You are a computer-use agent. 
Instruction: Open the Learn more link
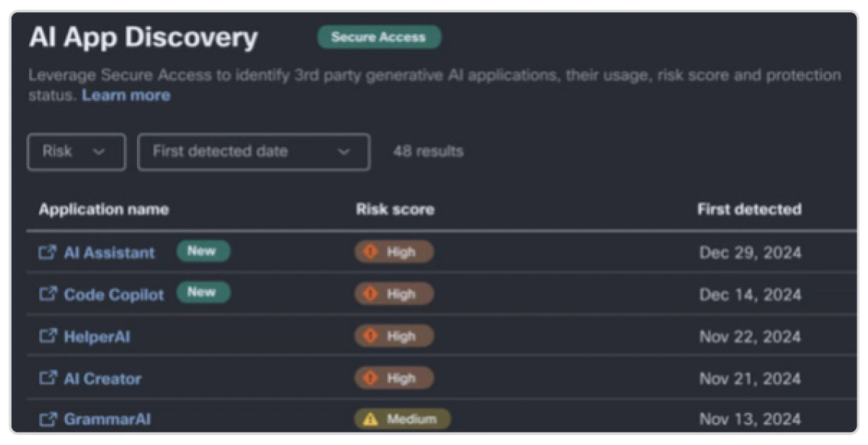[x=126, y=95]
